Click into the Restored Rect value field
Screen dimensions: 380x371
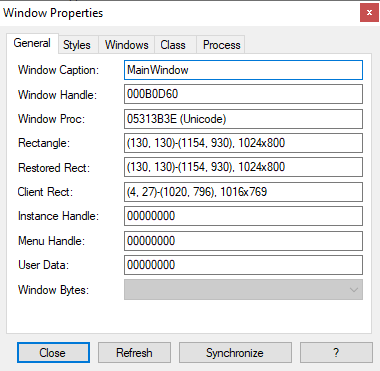(x=243, y=167)
